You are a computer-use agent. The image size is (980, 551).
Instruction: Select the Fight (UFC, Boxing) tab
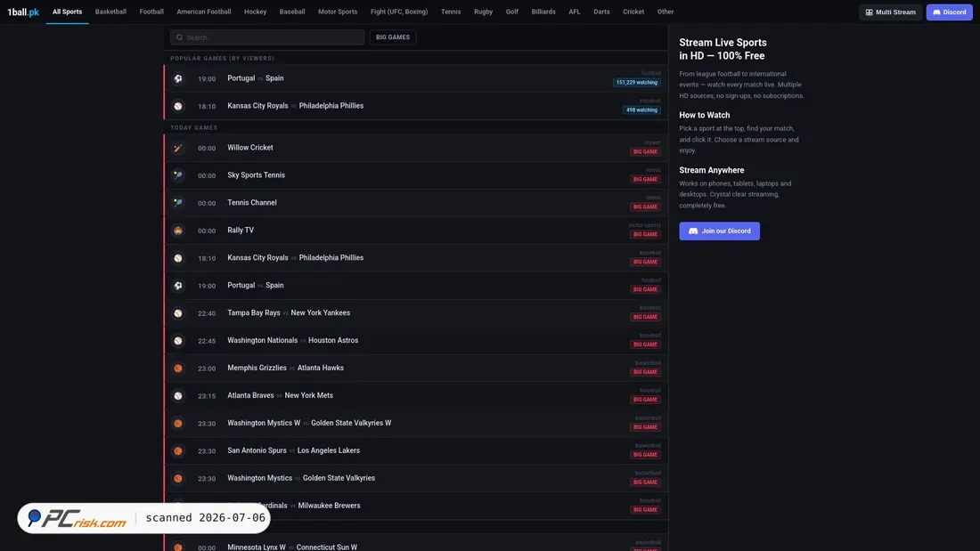point(399,12)
